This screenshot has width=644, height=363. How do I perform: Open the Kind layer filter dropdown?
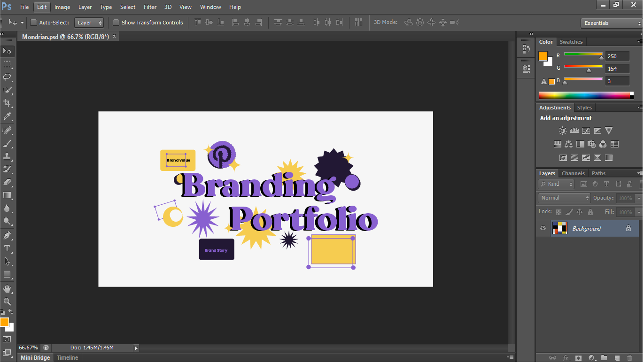click(557, 184)
